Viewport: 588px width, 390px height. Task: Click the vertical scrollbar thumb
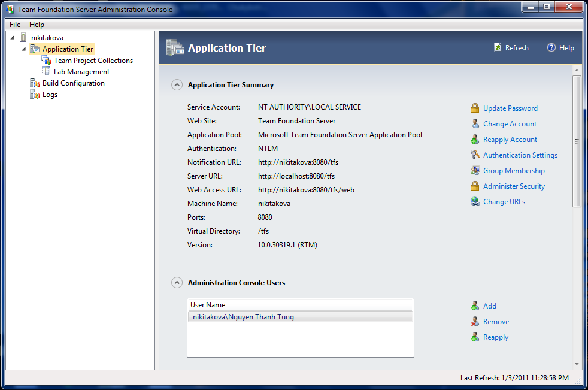[577, 141]
